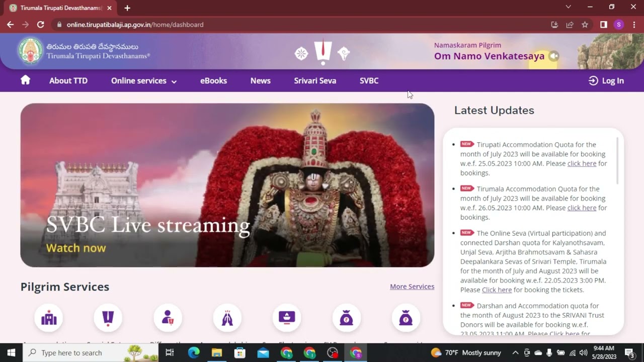The width and height of the screenshot is (644, 362).
Task: Open the More Services link
Action: pos(412,287)
